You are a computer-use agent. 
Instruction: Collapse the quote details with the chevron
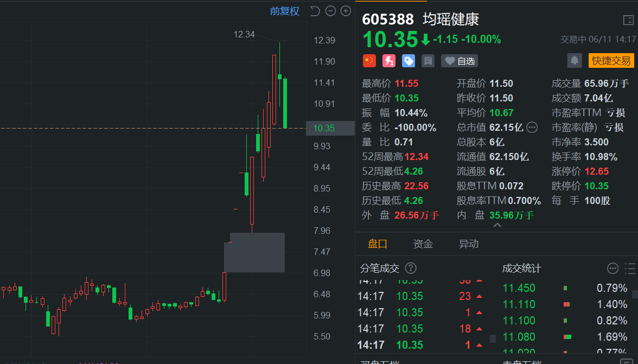click(x=497, y=225)
